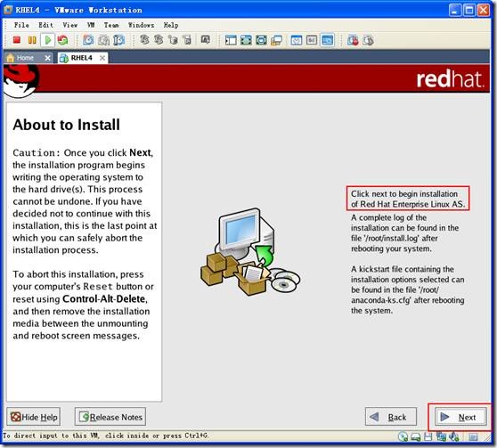
Task: Click the Take Snapshot toolbar icon
Action: point(88,40)
